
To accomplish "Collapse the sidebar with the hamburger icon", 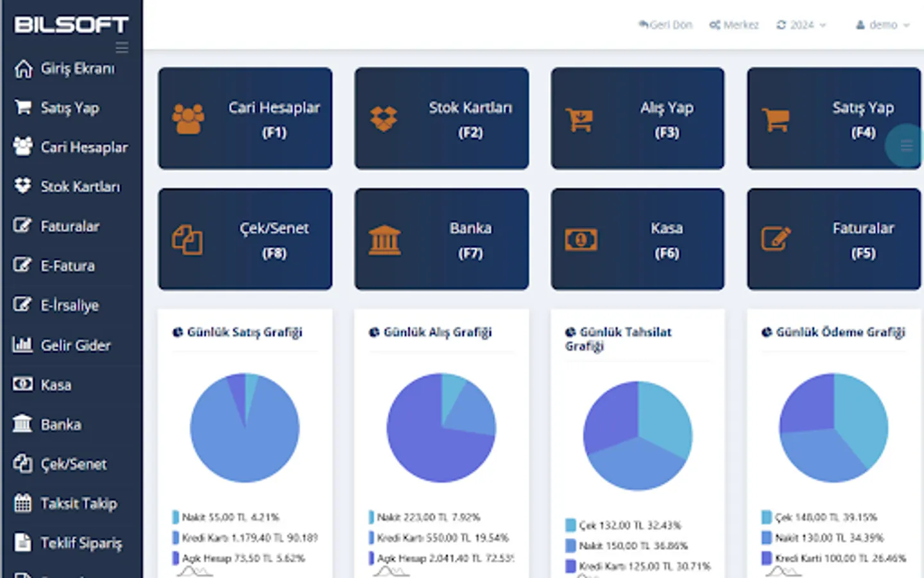I will point(121,48).
